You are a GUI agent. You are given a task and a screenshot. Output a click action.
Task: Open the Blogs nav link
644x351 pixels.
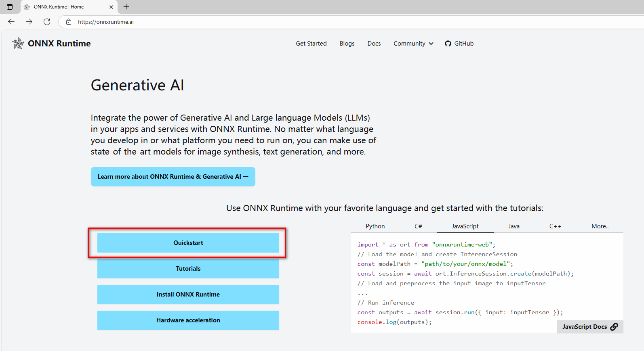tap(347, 44)
